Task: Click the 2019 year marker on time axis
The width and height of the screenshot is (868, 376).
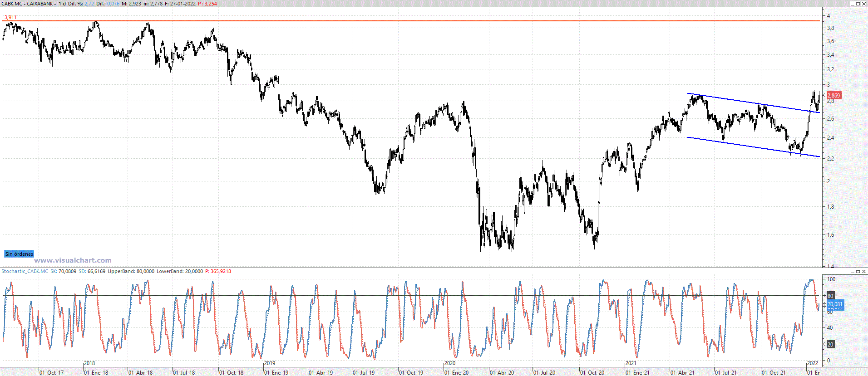Action: coord(270,363)
